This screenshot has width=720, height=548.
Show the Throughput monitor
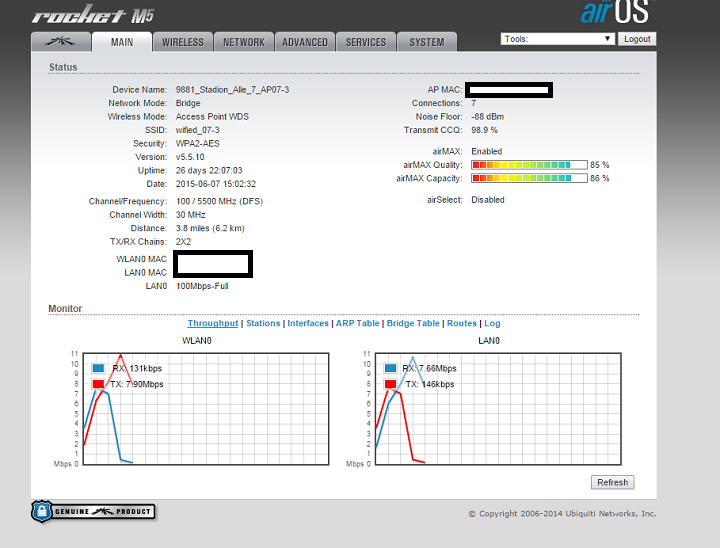tap(213, 323)
